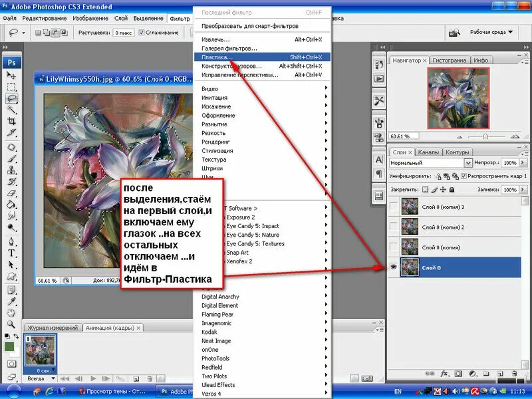The image size is (532, 399).
Task: Expand the Искажение submenu
Action: click(262, 106)
